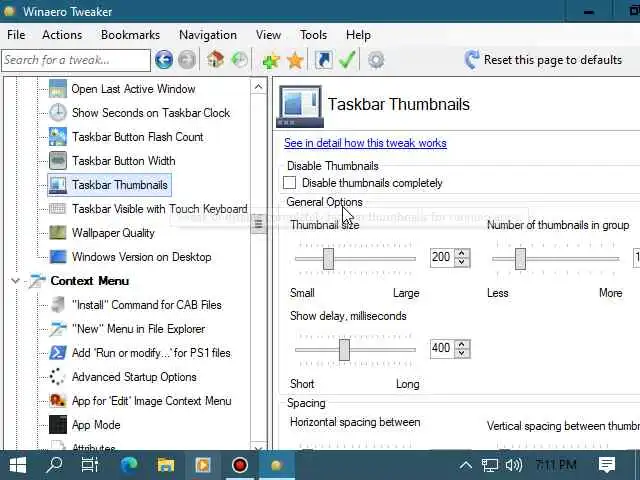Click the create shortcut arrow toolbar icon
Image resolution: width=640 pixels, height=480 pixels.
[x=324, y=60]
